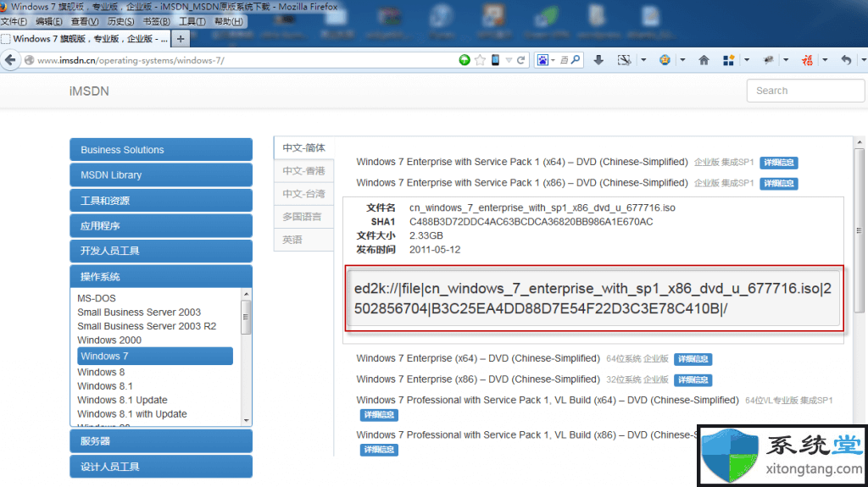Click the red 福 character icon

click(x=807, y=60)
